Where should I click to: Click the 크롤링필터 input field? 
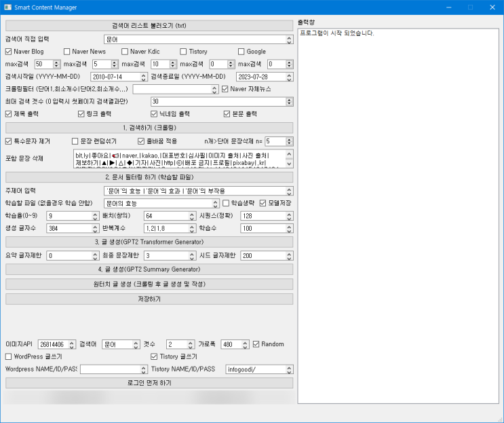[176, 89]
